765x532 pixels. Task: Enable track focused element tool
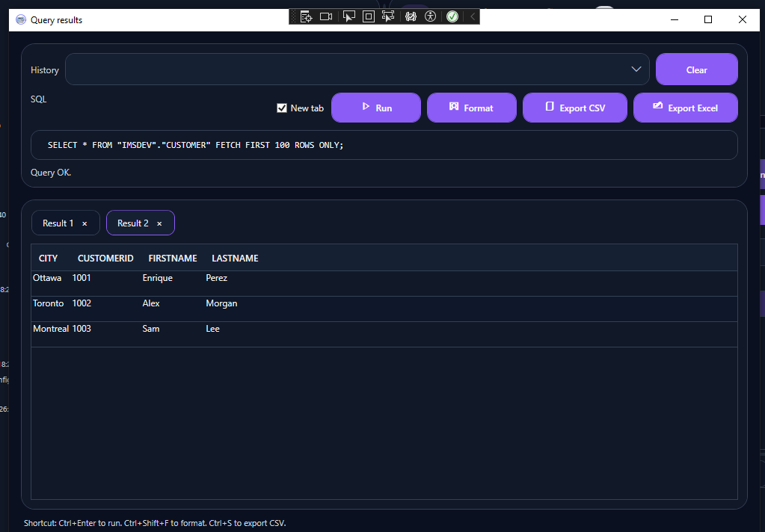point(388,16)
